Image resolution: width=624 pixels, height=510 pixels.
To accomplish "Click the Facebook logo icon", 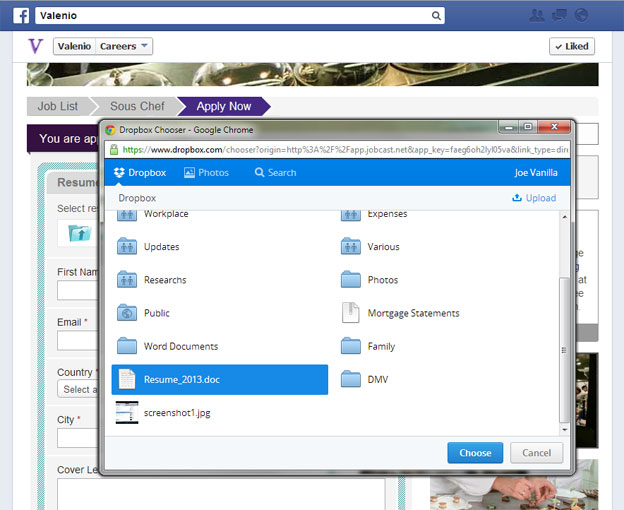I will 21,16.
